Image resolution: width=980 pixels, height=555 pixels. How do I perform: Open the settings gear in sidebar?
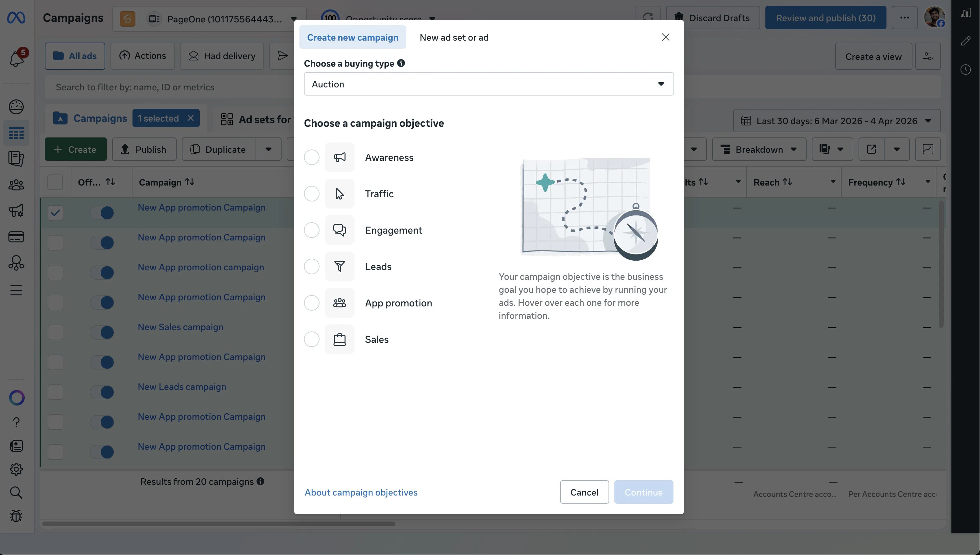point(16,469)
